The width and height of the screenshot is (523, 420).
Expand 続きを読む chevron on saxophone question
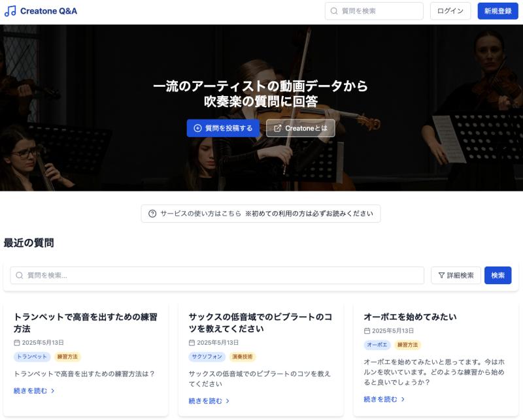click(x=228, y=401)
